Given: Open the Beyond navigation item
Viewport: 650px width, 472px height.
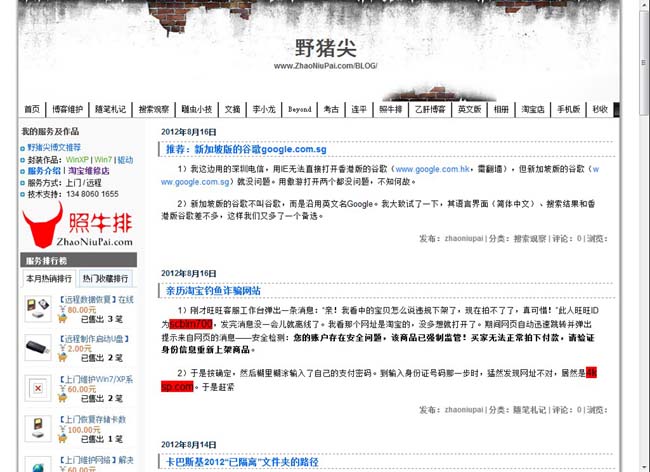Looking at the screenshot, I should click(299, 109).
